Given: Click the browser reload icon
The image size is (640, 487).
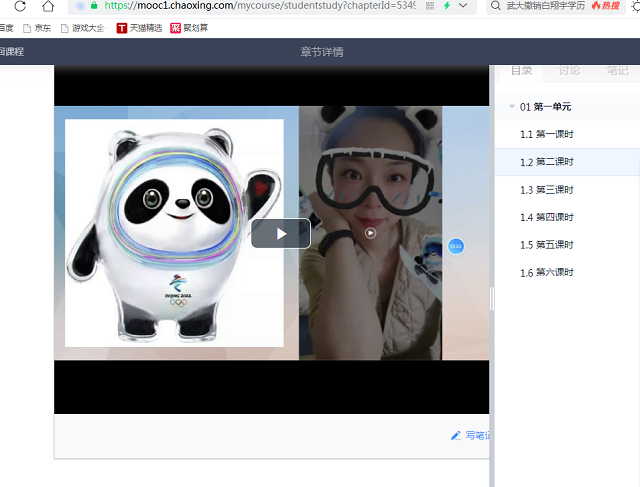Looking at the screenshot, I should tap(20, 5).
